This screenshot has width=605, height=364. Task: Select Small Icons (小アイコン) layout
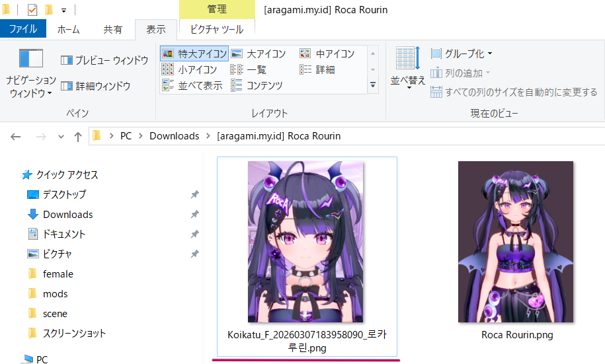(x=190, y=69)
